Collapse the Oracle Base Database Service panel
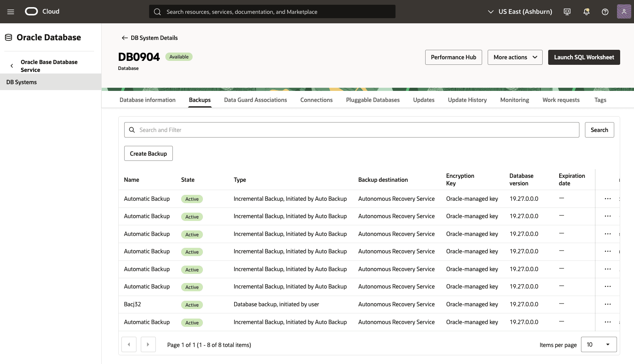 tap(11, 66)
